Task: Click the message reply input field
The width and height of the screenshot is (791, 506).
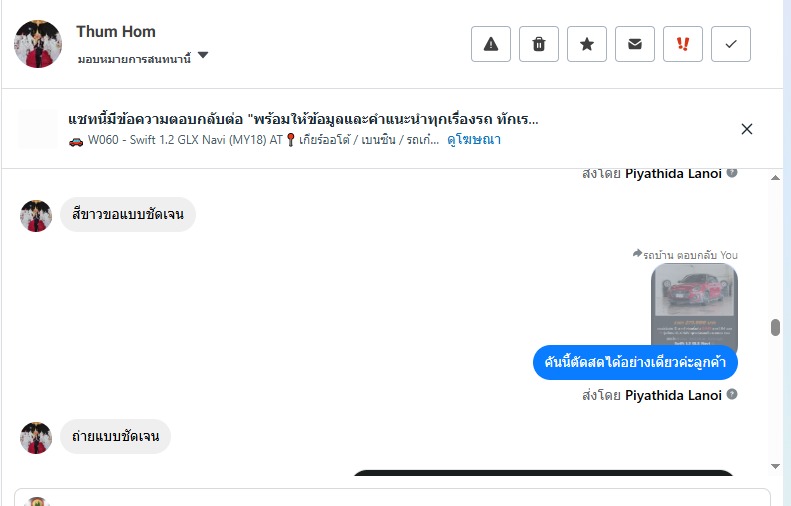Action: pyautogui.click(x=400, y=497)
